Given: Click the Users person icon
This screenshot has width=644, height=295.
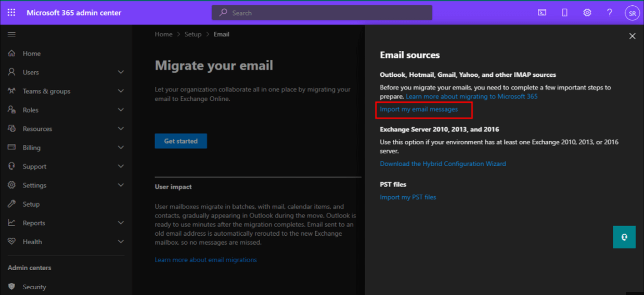Looking at the screenshot, I should click(x=11, y=72).
